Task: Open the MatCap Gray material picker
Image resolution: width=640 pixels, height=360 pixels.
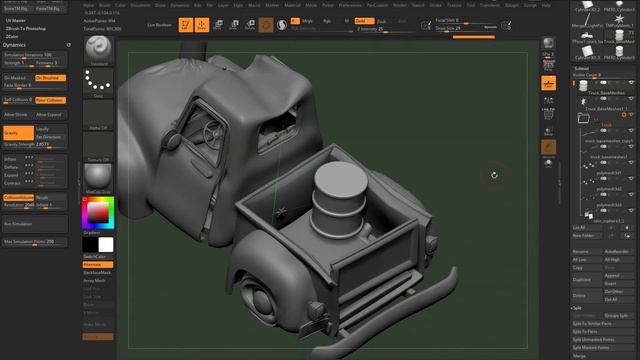Action: (98, 179)
